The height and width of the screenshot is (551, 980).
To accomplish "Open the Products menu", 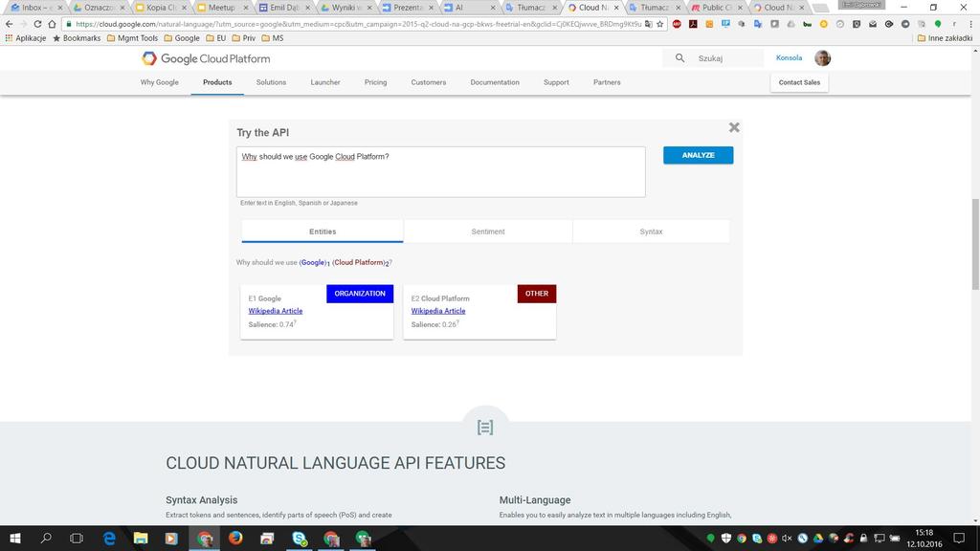I will [x=217, y=82].
